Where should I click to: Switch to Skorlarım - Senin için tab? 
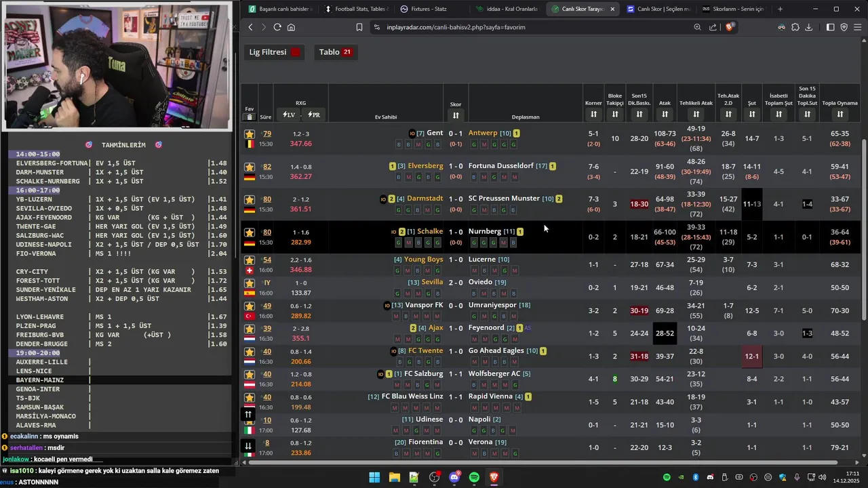click(x=734, y=9)
